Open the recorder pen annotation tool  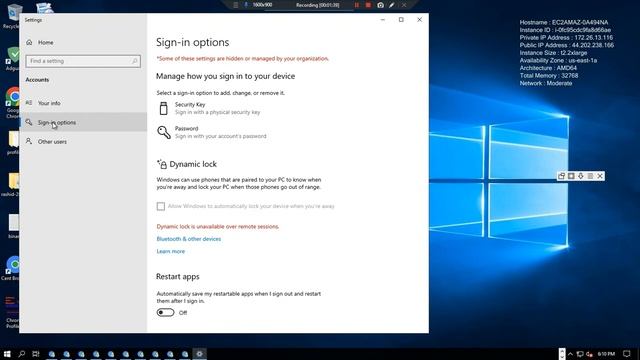(x=392, y=5)
